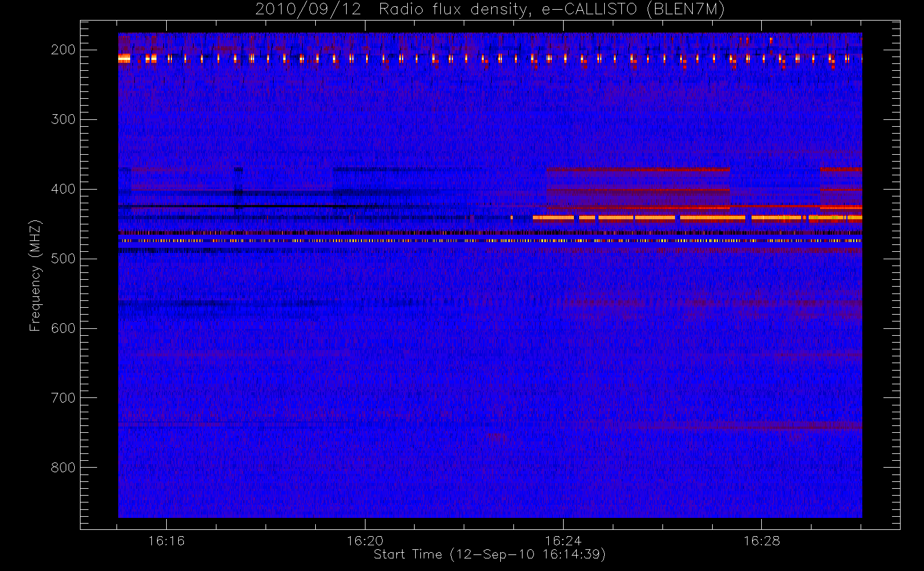The width and height of the screenshot is (924, 571).
Task: Click the 800 frequency tick label
Action: (x=63, y=468)
